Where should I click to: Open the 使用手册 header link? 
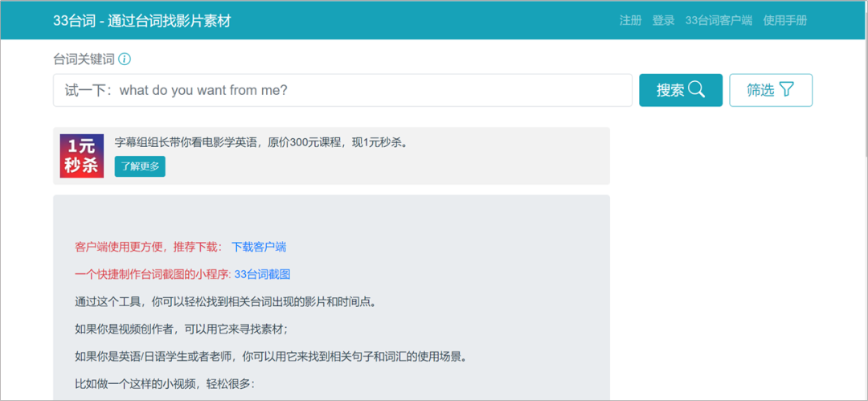click(784, 21)
